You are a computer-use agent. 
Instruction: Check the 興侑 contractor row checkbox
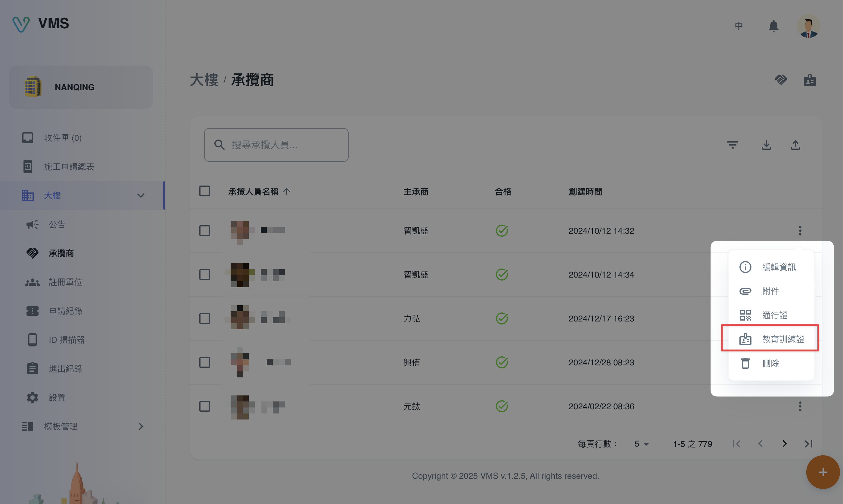pyautogui.click(x=205, y=362)
